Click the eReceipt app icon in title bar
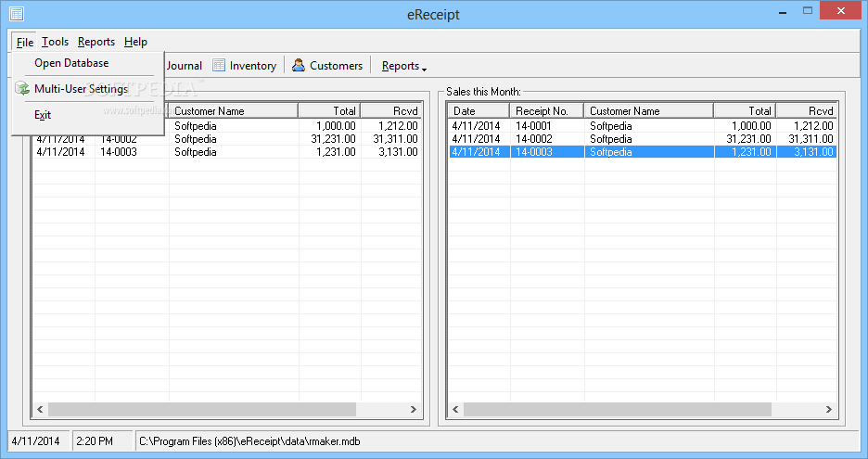 [17, 14]
